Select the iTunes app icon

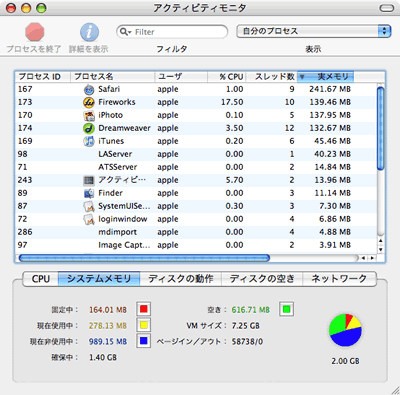pos(89,141)
